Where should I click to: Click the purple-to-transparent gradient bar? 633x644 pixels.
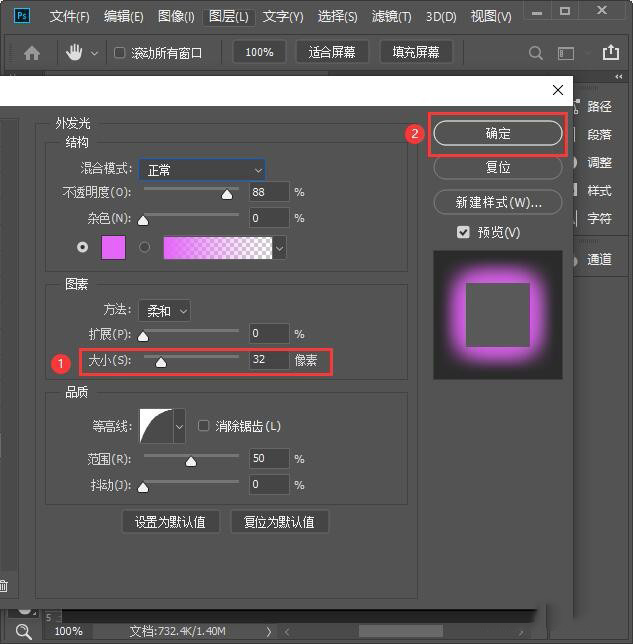point(218,248)
